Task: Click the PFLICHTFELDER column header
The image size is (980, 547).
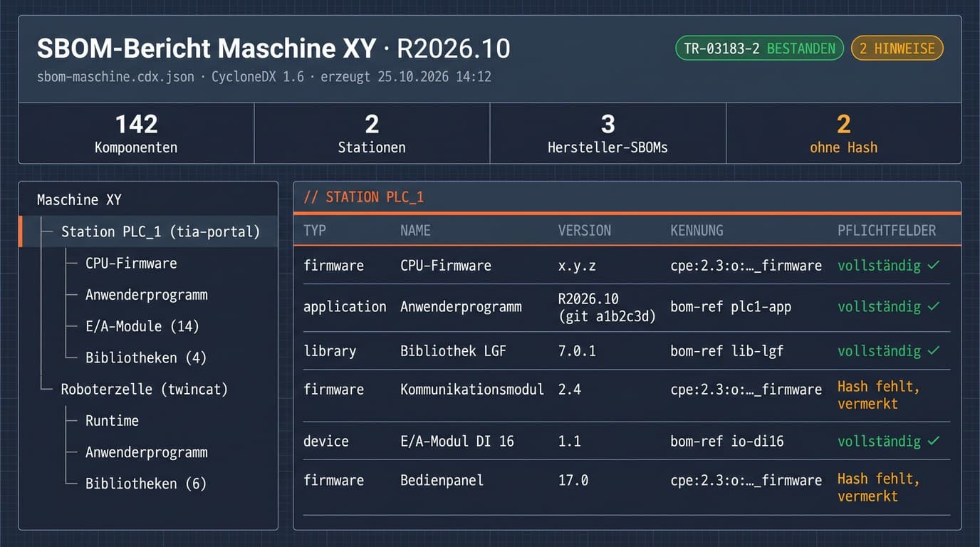Action: coord(887,231)
